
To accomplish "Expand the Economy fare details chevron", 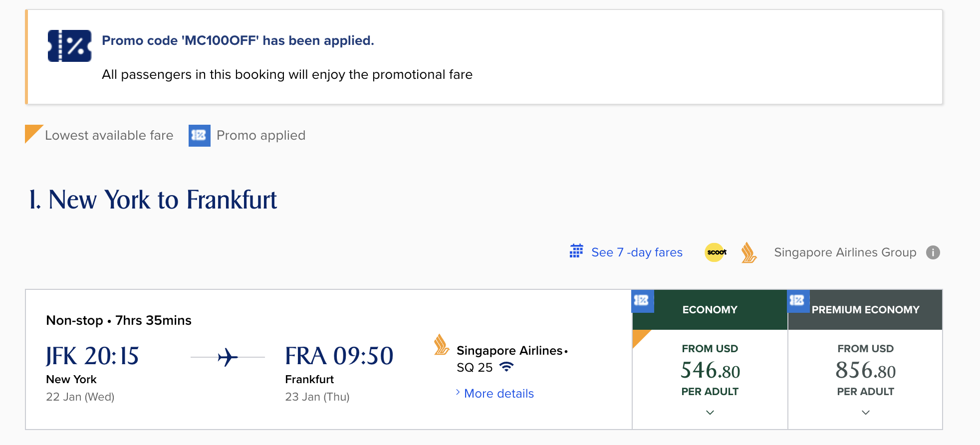I will click(709, 413).
